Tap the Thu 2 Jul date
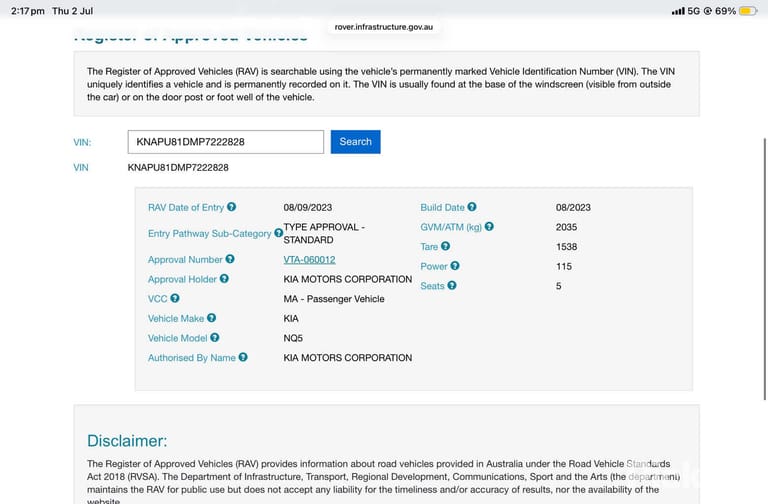The height and width of the screenshot is (504, 768). 72,11
